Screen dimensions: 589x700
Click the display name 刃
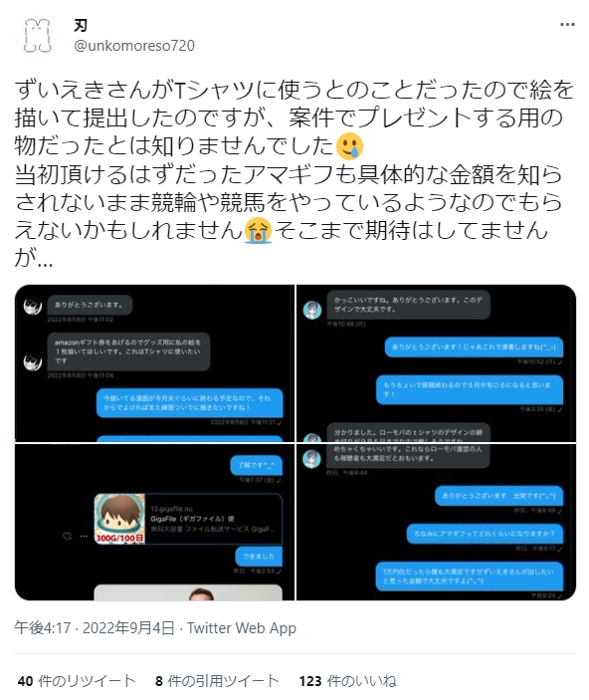click(81, 26)
